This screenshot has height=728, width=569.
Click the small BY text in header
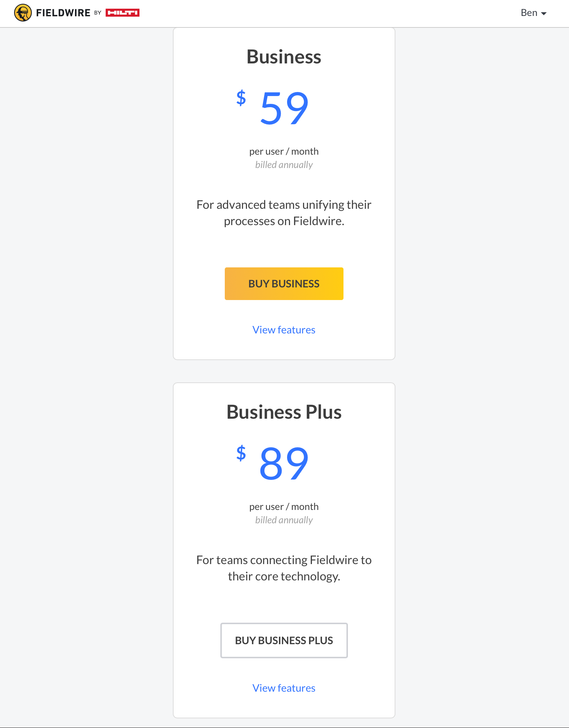click(98, 13)
